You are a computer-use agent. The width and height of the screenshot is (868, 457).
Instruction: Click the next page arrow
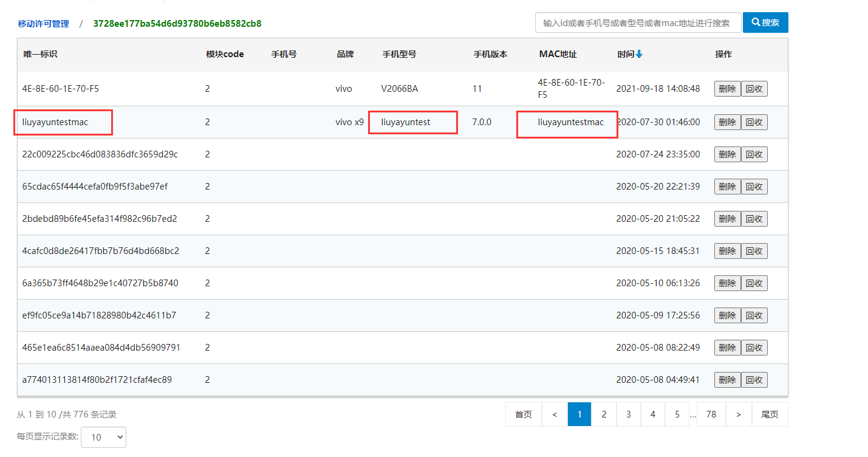(739, 414)
